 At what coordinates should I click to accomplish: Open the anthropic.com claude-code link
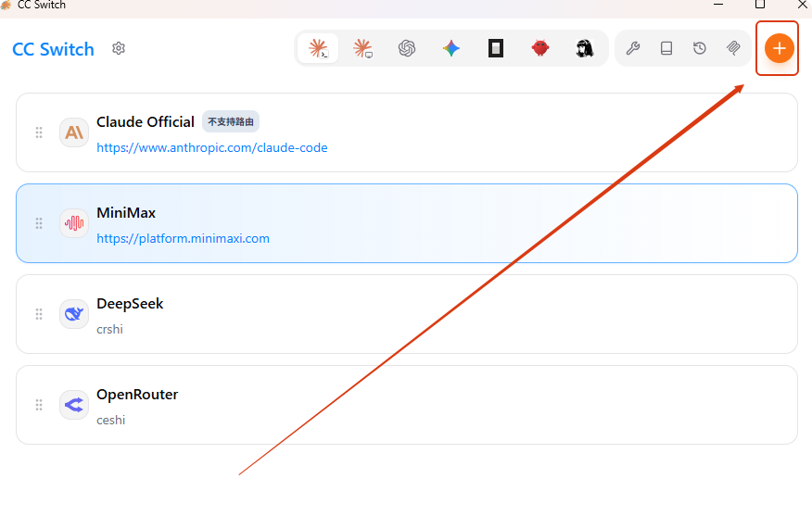click(211, 147)
